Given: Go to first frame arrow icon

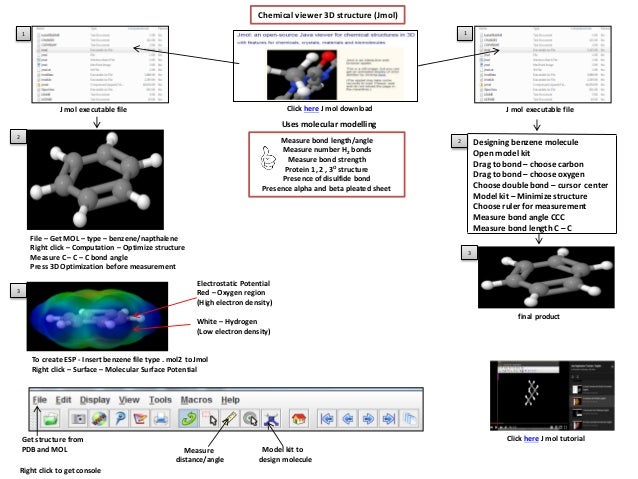Looking at the screenshot, I should coord(327,418).
